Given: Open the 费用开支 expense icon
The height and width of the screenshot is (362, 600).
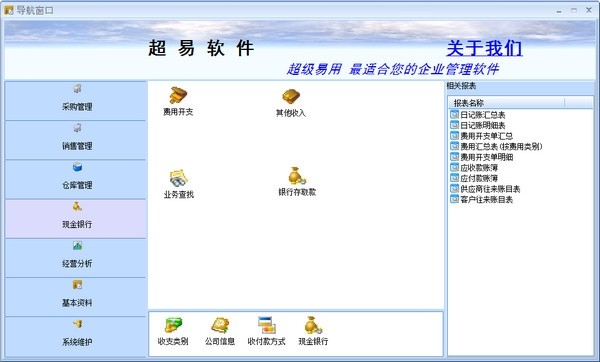Looking at the screenshot, I should (x=178, y=101).
